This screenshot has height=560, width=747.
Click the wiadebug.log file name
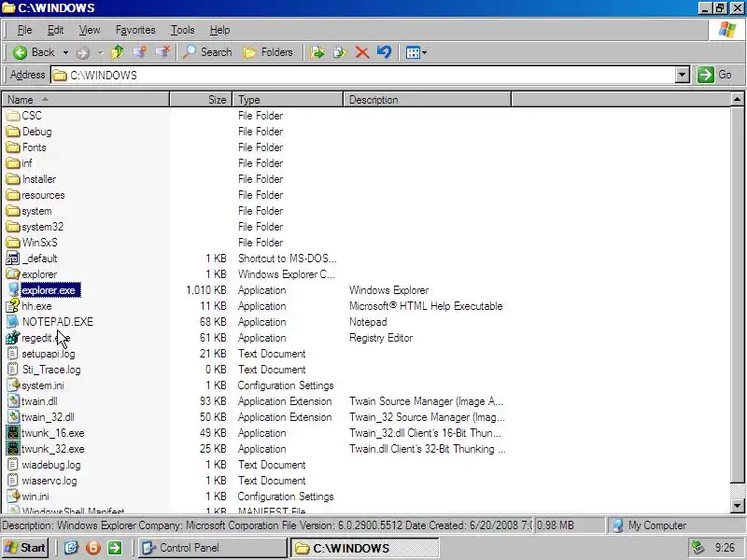[x=51, y=465]
